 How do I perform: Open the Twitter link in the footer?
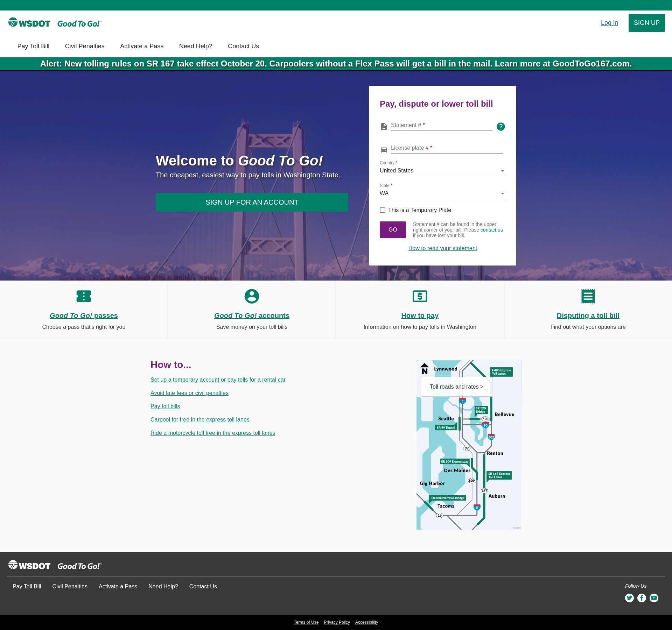(629, 598)
